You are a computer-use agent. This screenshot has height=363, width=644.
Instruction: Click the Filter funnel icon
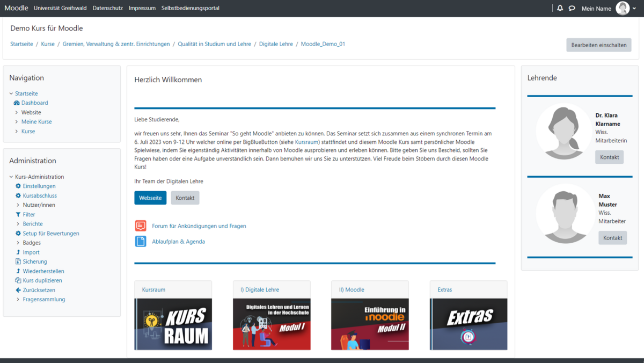coord(18,214)
